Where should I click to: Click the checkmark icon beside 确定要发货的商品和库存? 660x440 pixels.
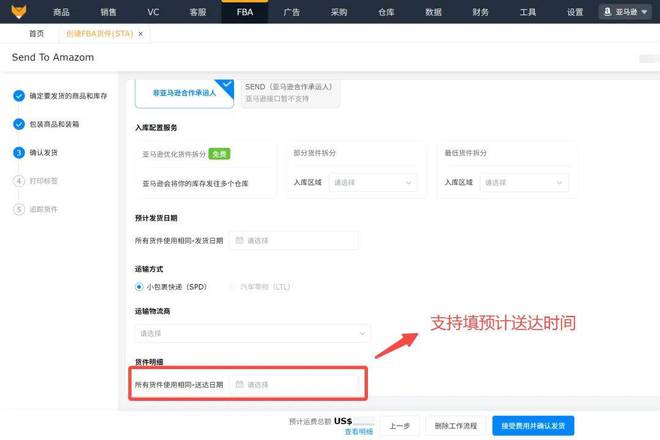(19, 96)
